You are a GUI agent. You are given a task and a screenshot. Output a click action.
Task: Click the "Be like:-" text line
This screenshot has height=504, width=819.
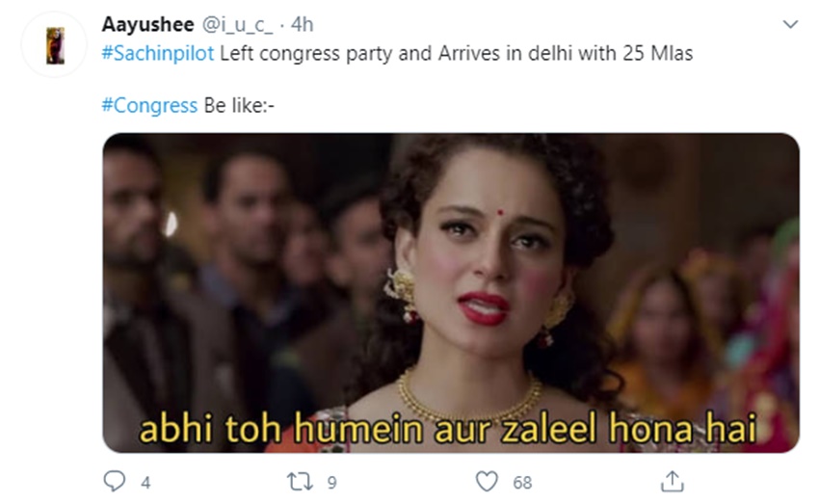click(239, 105)
